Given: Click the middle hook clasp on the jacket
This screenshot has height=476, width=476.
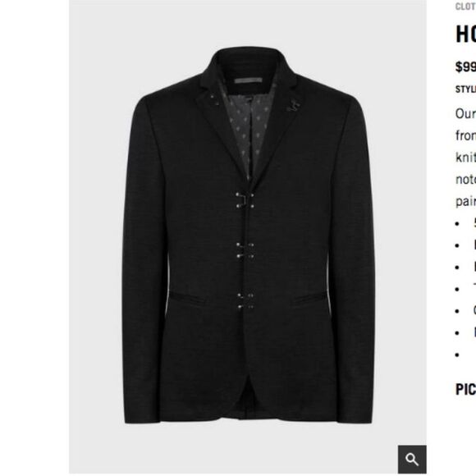Looking at the screenshot, I should 245,250.
